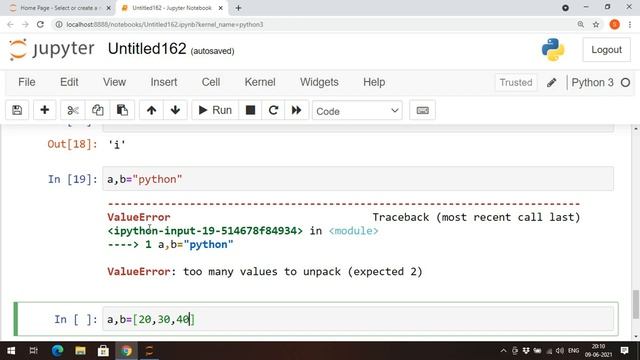The image size is (640, 360).
Task: Open File Explorer from the taskbar
Action: [80, 351]
